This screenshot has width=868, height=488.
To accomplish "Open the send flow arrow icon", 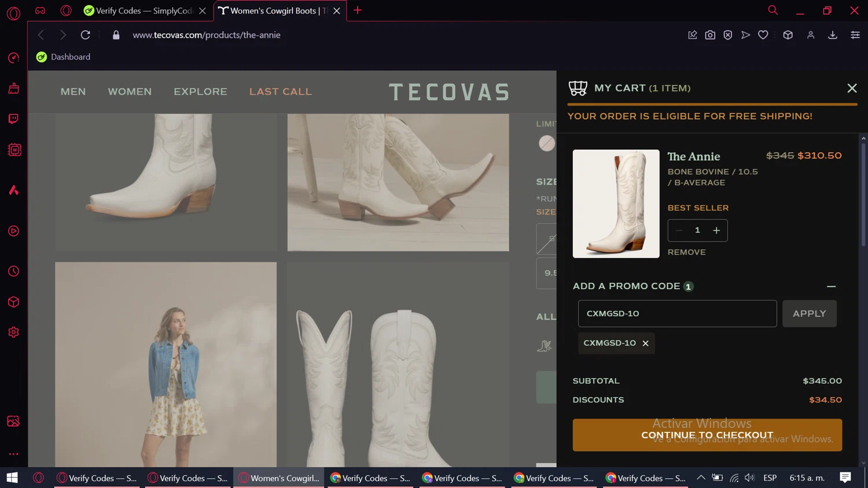I will (x=745, y=35).
